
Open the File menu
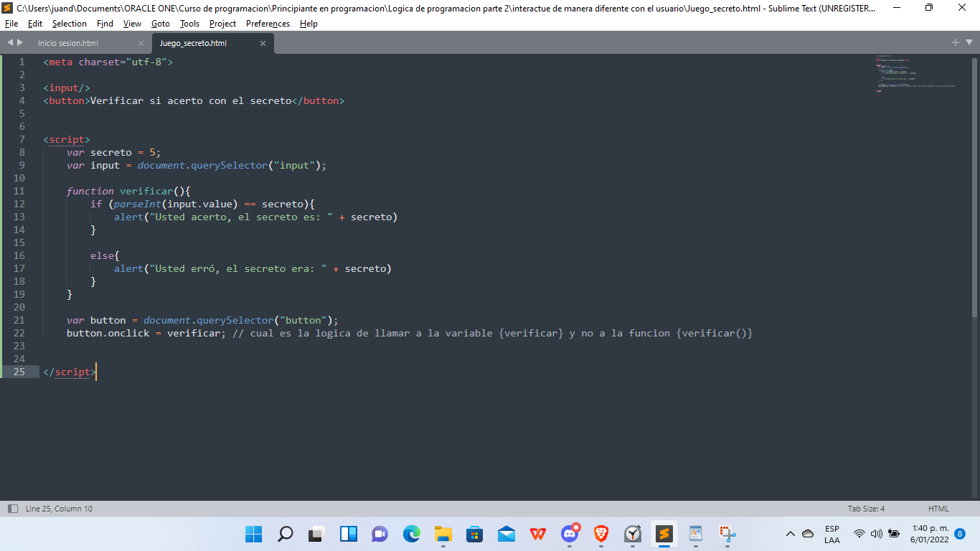[11, 24]
